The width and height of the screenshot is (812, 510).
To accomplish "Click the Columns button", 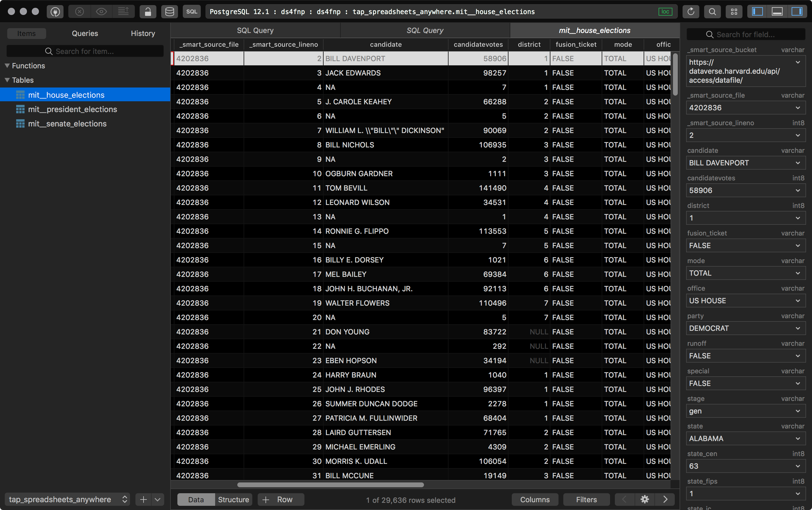I will click(535, 499).
